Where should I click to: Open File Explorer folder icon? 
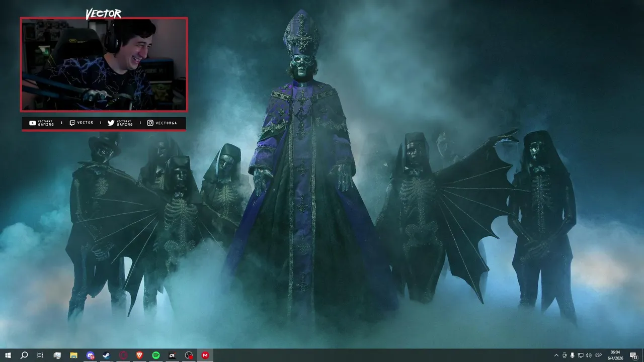(73, 355)
